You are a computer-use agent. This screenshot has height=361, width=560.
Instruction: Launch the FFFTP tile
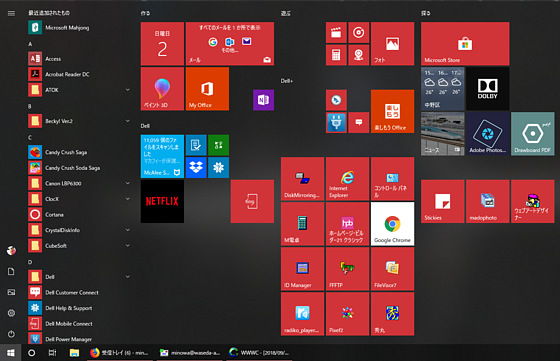coord(347,269)
